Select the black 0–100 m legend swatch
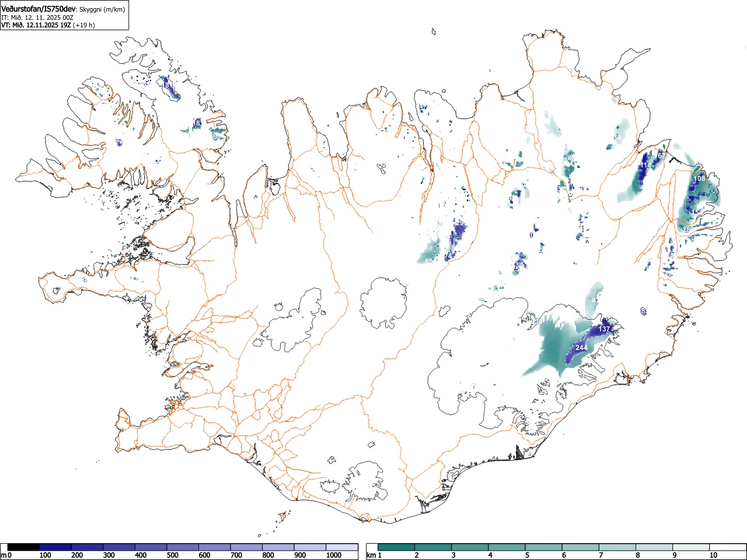The height and width of the screenshot is (560, 747). [x=23, y=547]
